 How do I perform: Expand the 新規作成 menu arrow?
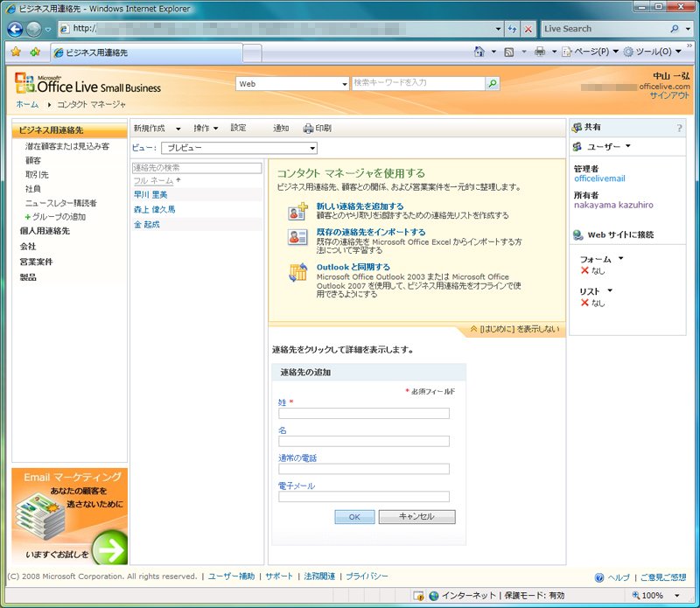(x=178, y=129)
